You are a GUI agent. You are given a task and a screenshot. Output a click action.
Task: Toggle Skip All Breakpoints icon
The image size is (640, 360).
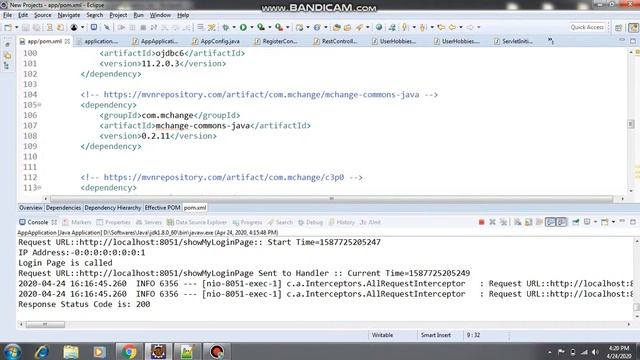pyautogui.click(x=107, y=27)
